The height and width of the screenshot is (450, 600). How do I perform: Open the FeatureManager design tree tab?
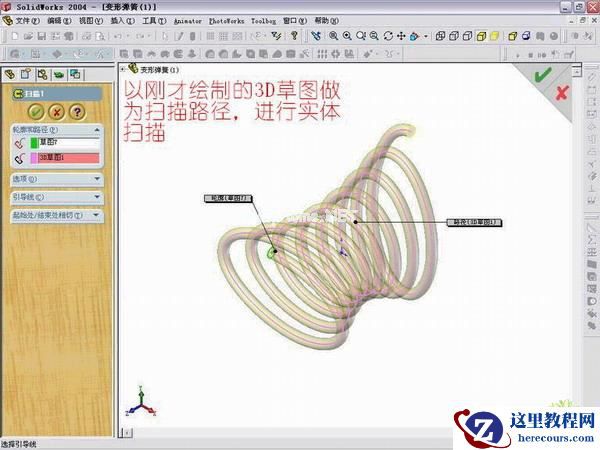(10, 74)
